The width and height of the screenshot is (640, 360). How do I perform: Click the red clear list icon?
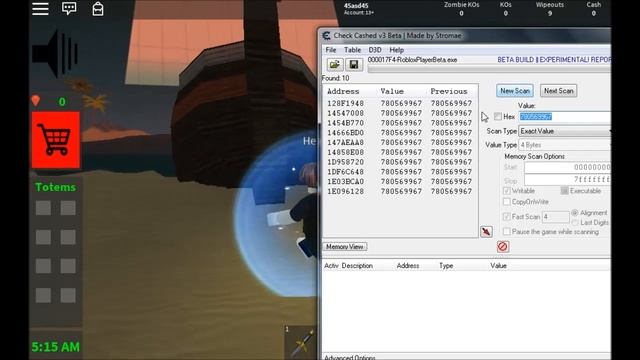click(503, 247)
